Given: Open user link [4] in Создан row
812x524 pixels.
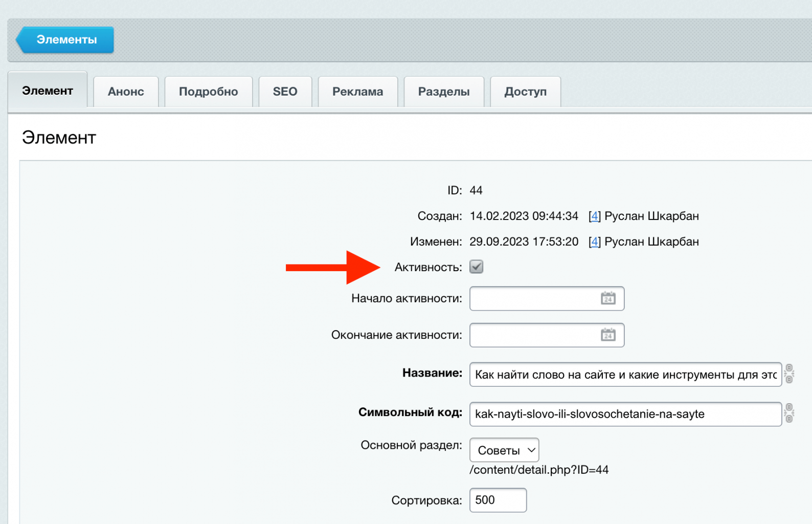Looking at the screenshot, I should tap(595, 216).
